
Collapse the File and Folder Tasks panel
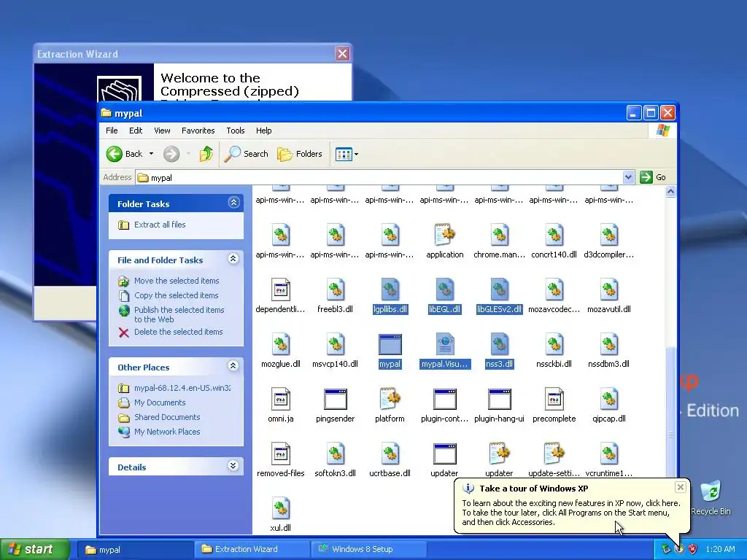[233, 259]
